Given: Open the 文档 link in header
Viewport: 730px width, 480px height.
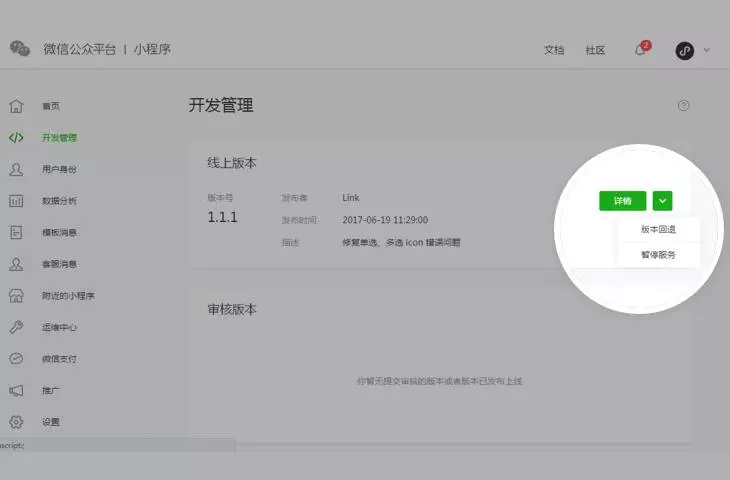Looking at the screenshot, I should pyautogui.click(x=554, y=50).
